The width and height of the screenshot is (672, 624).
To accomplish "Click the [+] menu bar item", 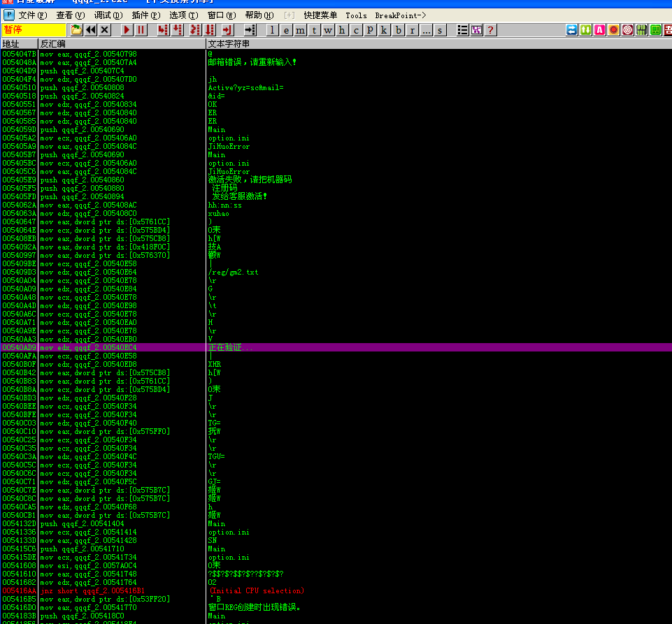I will (289, 15).
